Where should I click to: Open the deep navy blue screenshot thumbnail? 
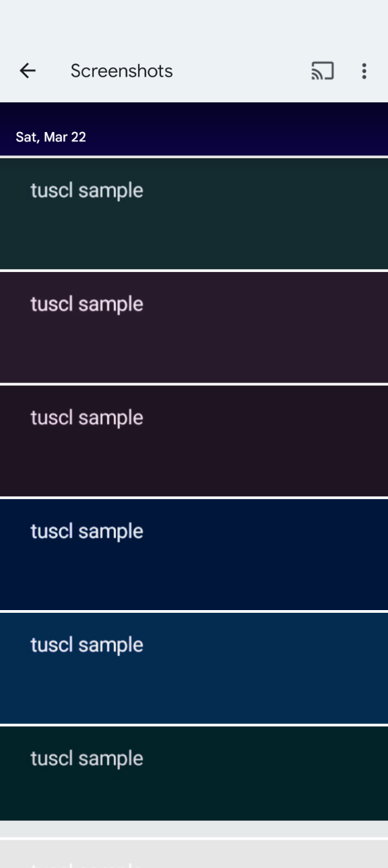[194, 554]
